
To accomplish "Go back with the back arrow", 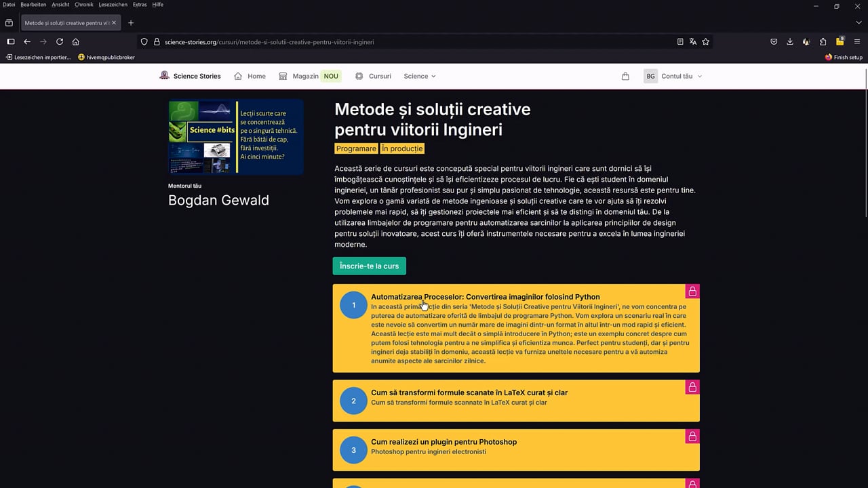I will [x=27, y=41].
